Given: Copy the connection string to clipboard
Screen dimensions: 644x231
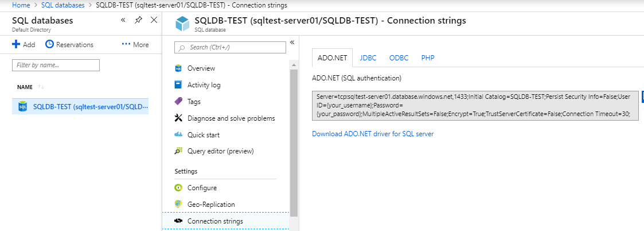Looking at the screenshot, I should (x=642, y=97).
